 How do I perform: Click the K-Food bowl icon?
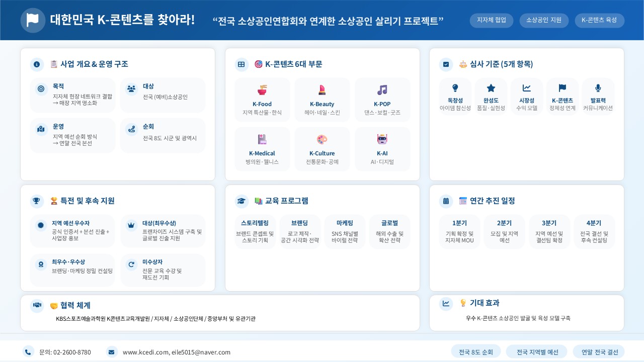click(x=262, y=90)
